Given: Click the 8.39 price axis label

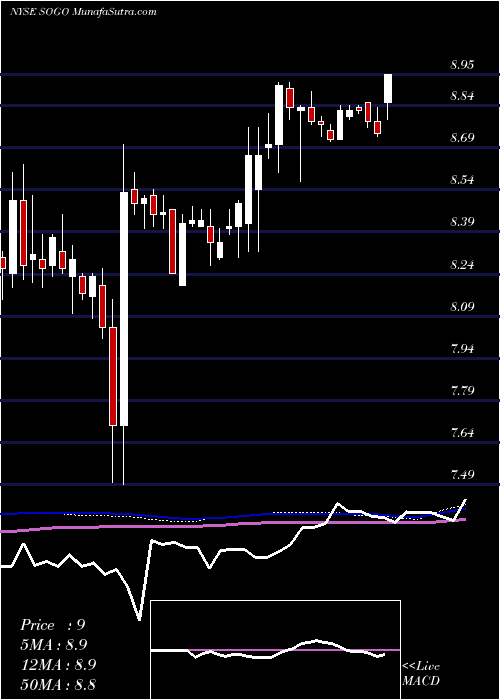Looking at the screenshot, I should pos(462,222).
